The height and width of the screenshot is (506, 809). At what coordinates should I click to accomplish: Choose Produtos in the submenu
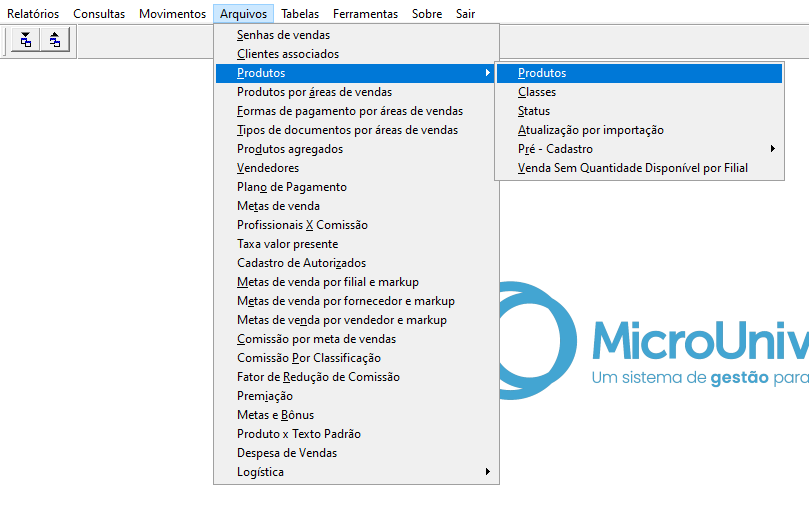(542, 73)
